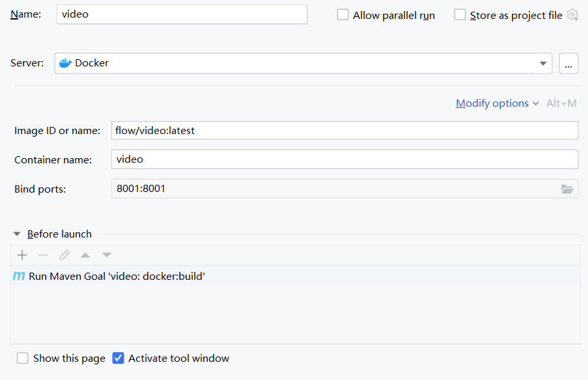Focus the Container name field
Screen dimensions: 588x380
coord(344,159)
